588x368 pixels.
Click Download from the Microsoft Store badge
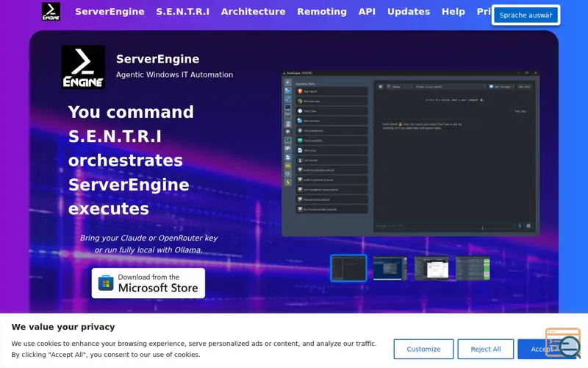(148, 283)
